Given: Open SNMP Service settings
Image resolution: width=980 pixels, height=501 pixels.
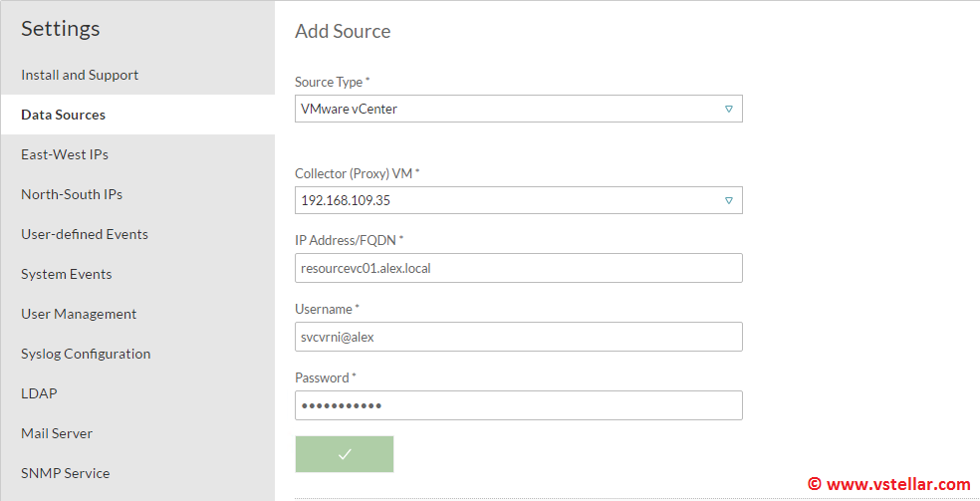Looking at the screenshot, I should point(66,473).
